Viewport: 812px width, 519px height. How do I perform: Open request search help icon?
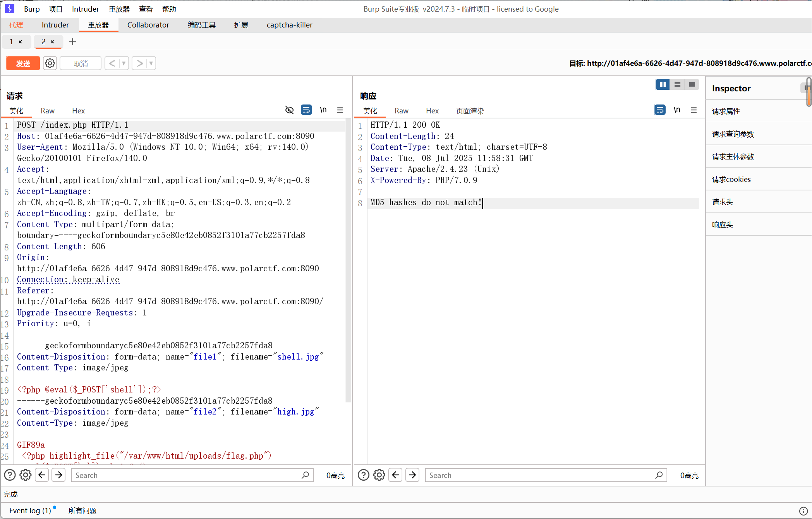coord(10,475)
